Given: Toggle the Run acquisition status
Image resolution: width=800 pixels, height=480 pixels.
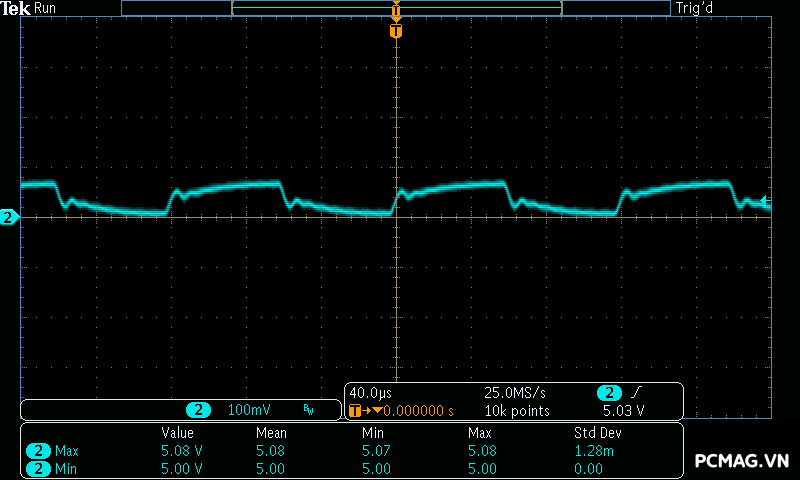Looking at the screenshot, I should click(x=45, y=8).
